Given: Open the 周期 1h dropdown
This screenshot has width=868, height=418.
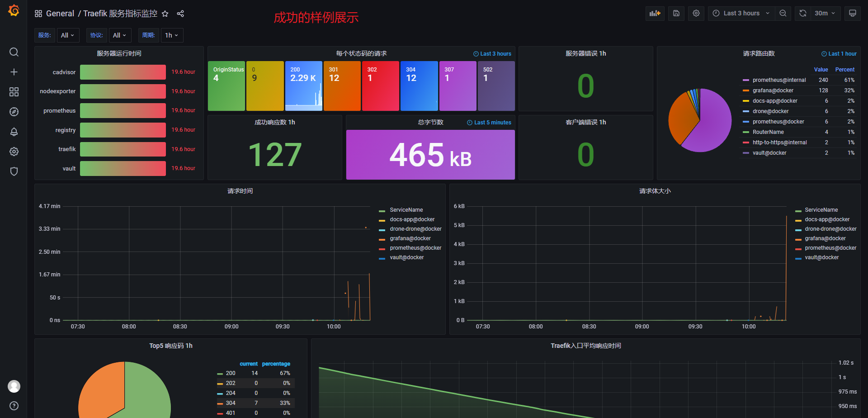Looking at the screenshot, I should pos(172,35).
